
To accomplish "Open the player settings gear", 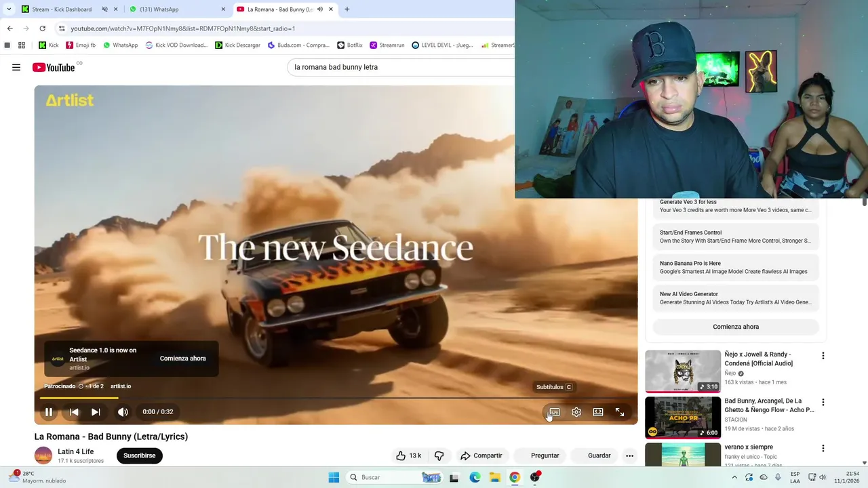I will point(576,411).
